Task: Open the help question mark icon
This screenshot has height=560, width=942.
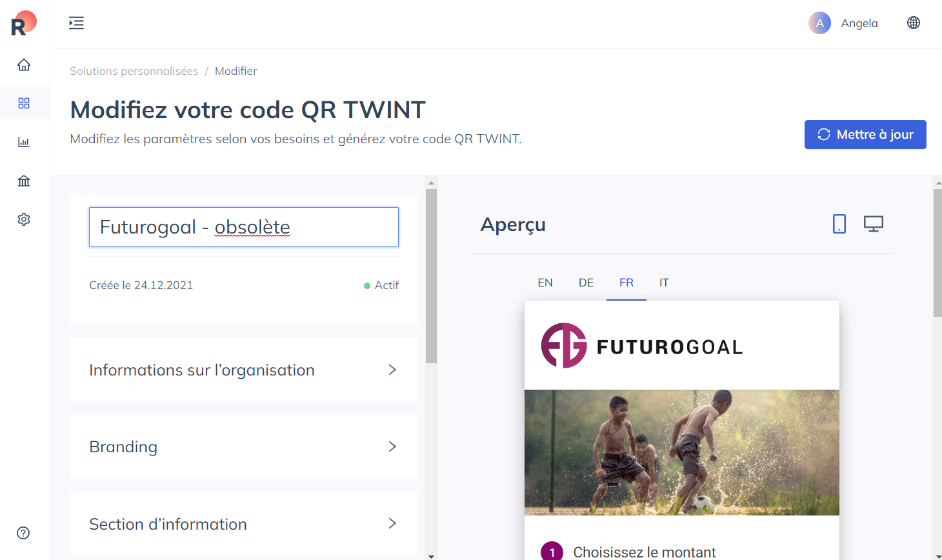Action: 23,533
